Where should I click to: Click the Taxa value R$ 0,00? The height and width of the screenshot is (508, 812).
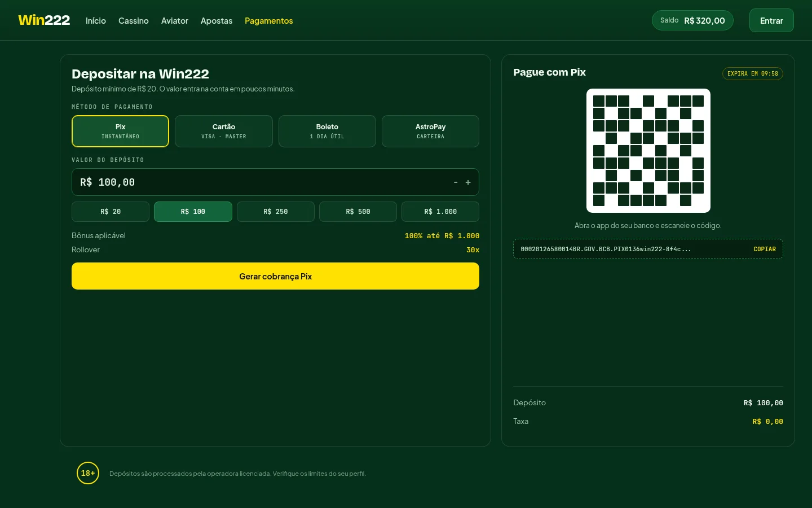pos(768,422)
